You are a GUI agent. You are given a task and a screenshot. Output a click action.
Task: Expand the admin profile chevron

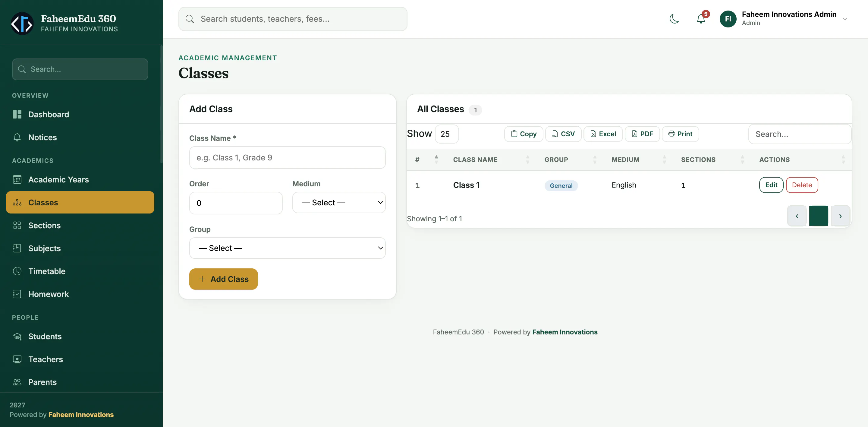point(845,19)
